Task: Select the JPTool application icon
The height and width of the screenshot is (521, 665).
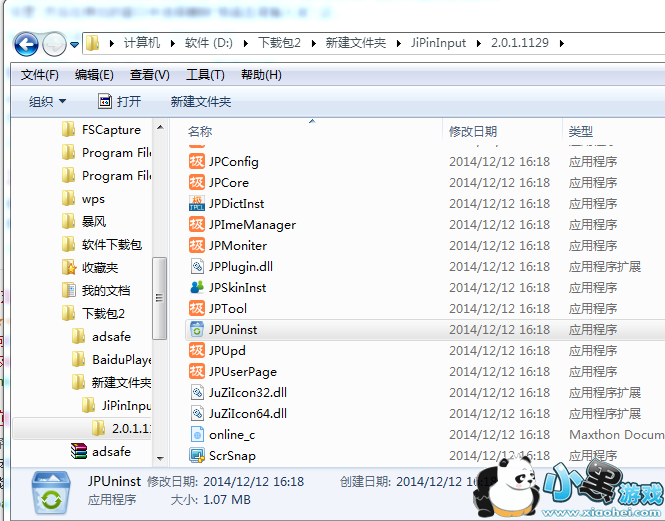Action: click(x=197, y=308)
